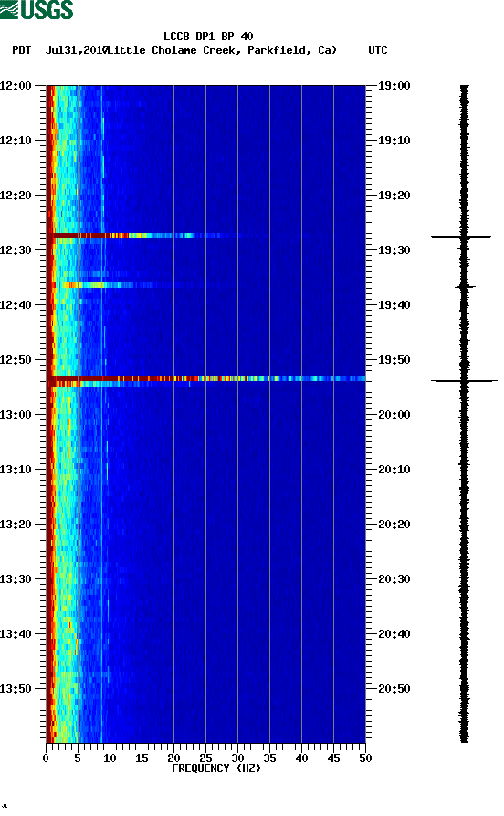Click the date text Jul31,2017
The width and height of the screenshot is (504, 816).
(x=76, y=50)
